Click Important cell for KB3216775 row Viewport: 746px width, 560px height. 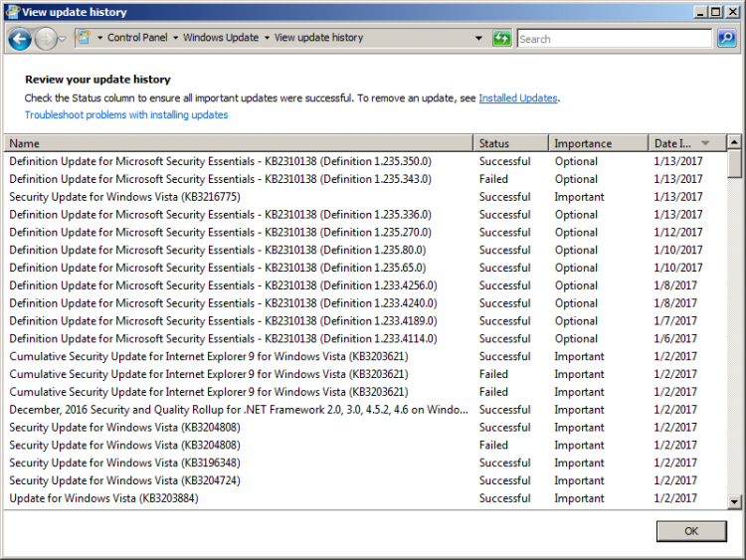pyautogui.click(x=579, y=197)
